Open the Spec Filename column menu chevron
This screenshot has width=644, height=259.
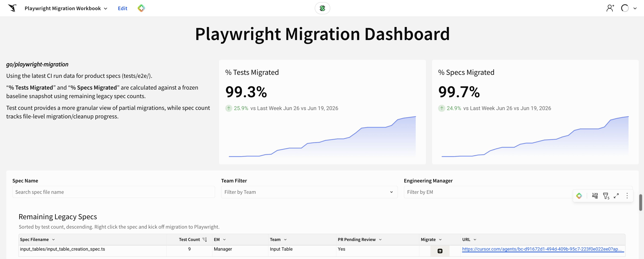(53, 240)
